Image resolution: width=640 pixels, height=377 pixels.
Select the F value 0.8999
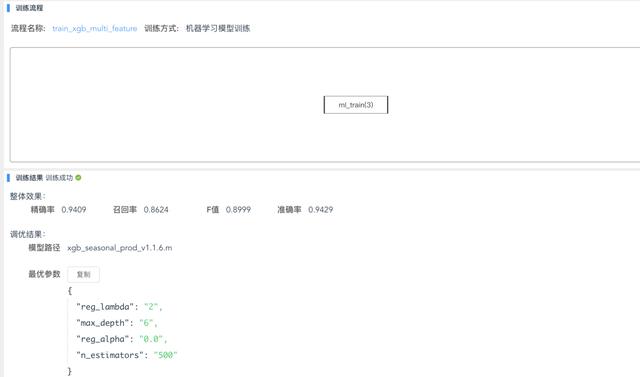tap(238, 210)
